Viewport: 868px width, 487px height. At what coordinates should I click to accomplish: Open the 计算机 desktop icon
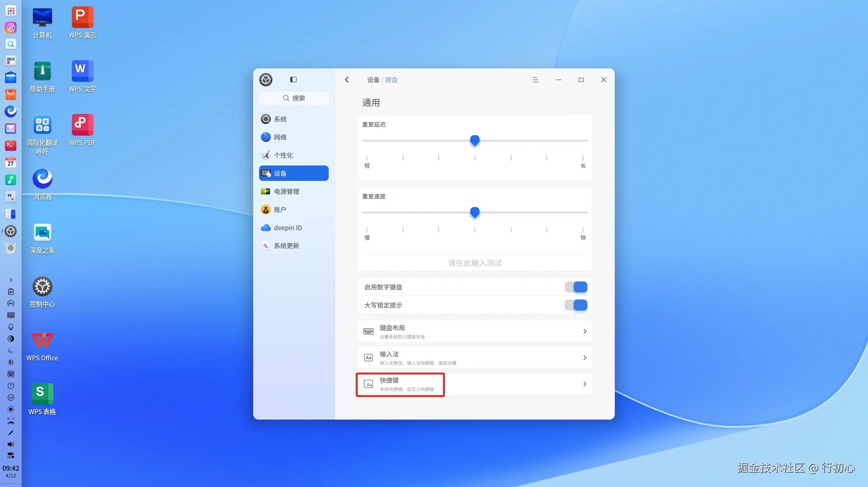[42, 23]
